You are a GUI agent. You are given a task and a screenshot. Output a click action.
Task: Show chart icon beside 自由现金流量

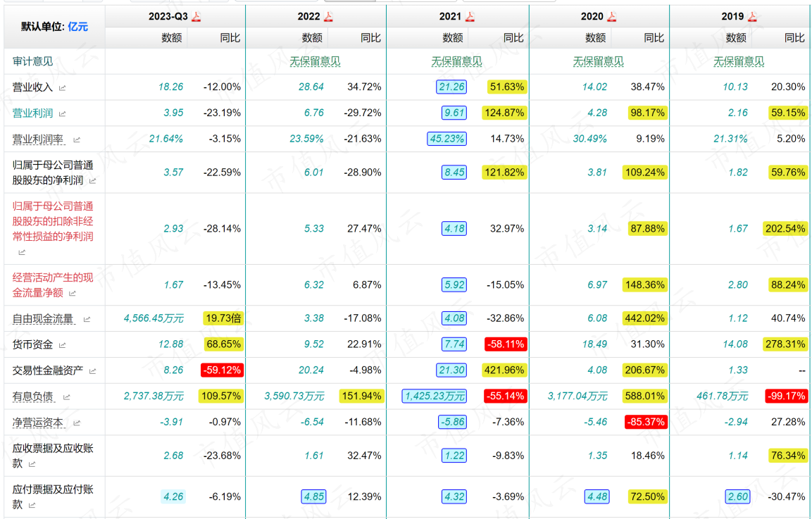pos(87,320)
